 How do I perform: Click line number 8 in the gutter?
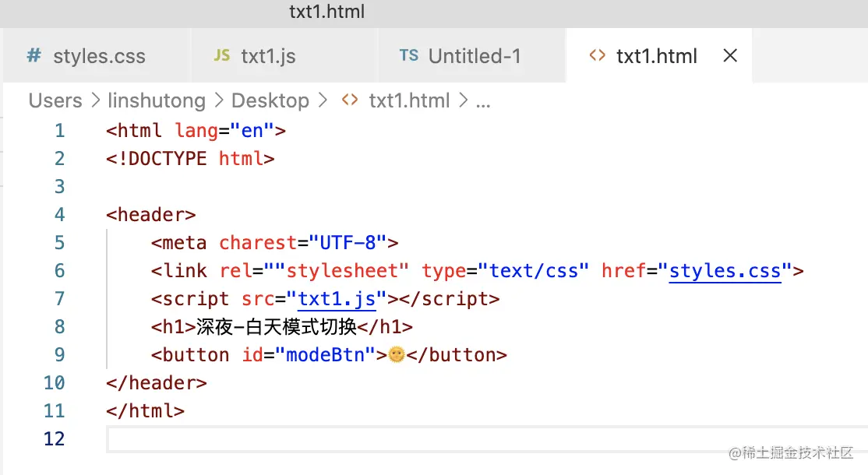(x=59, y=326)
